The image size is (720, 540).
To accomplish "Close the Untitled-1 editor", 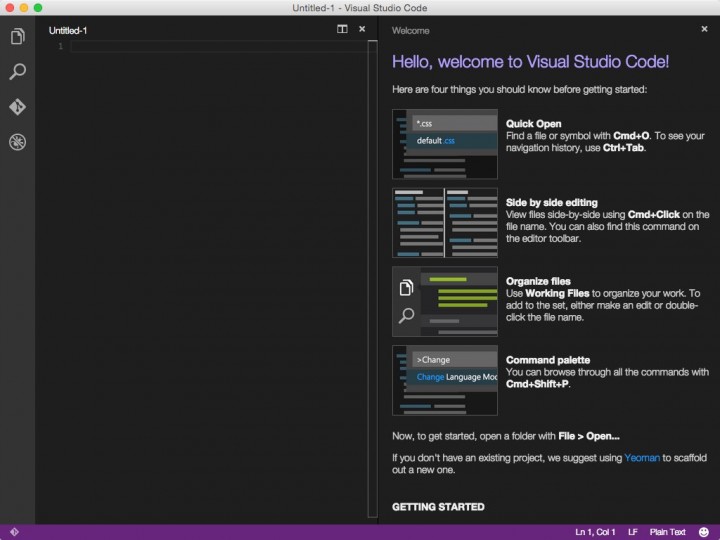I will click(362, 29).
